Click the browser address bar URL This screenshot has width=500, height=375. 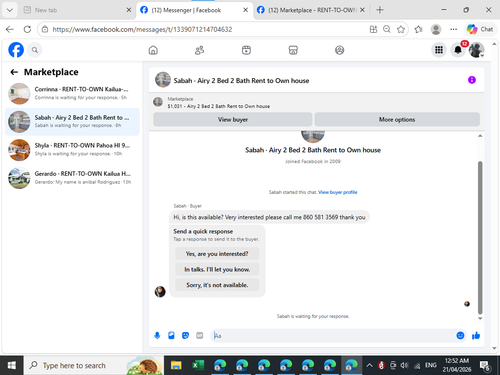[x=142, y=29]
